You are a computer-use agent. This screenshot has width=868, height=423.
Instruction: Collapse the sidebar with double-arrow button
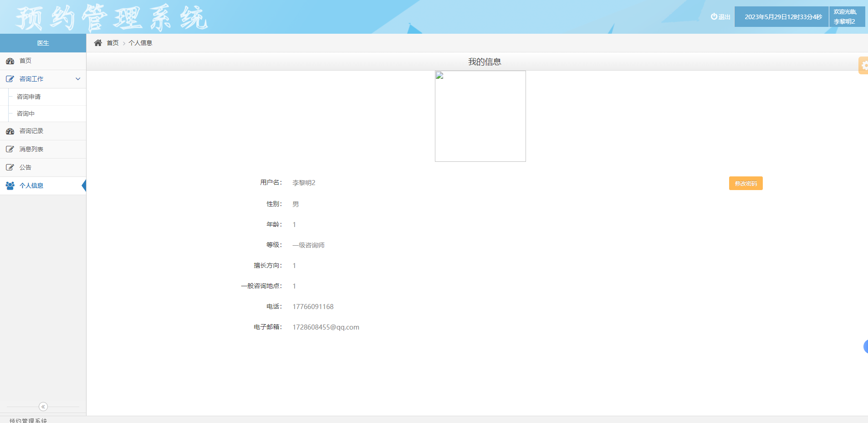43,407
